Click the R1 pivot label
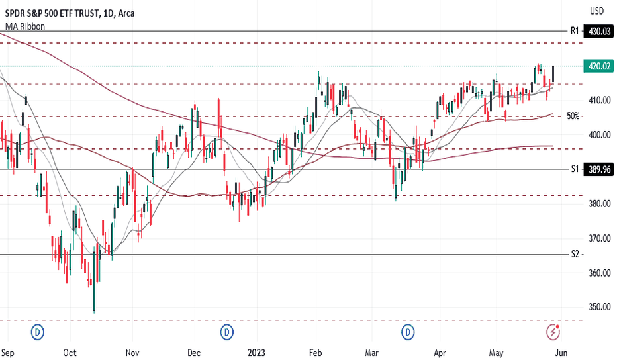617x364 pixels. pos(575,30)
